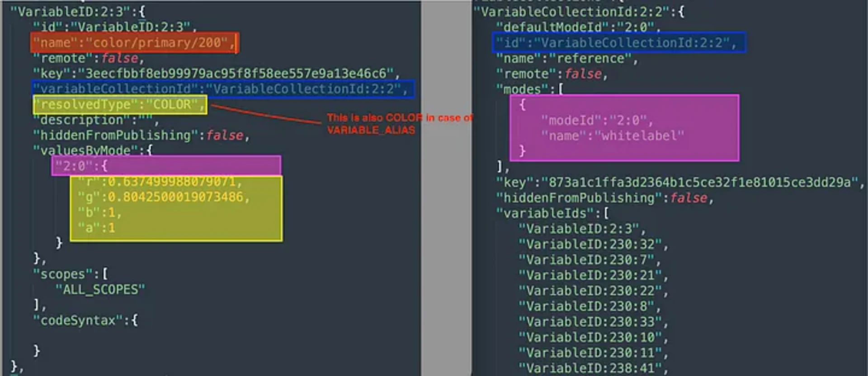
Task: Click the "variableIds":[ line
Action: click(552, 213)
